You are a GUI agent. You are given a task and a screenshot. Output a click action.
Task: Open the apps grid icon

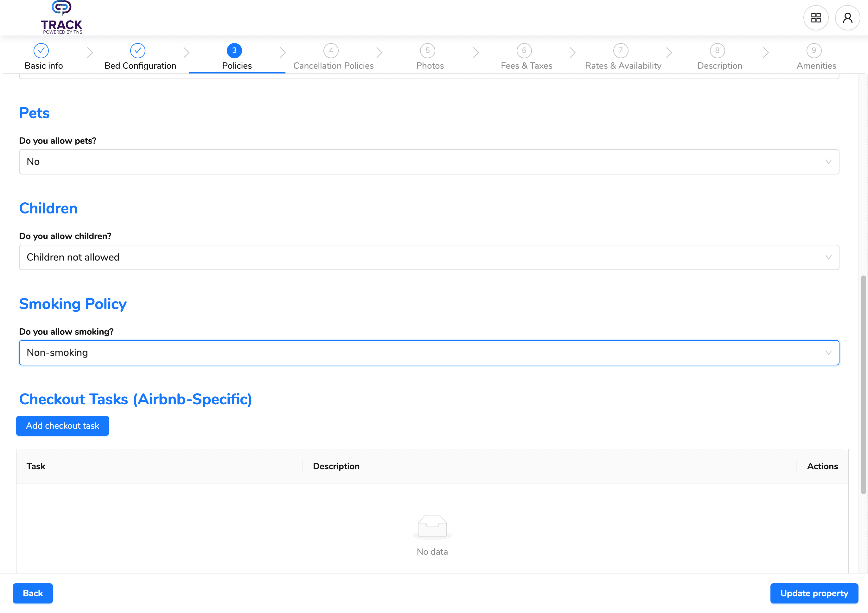(x=815, y=18)
